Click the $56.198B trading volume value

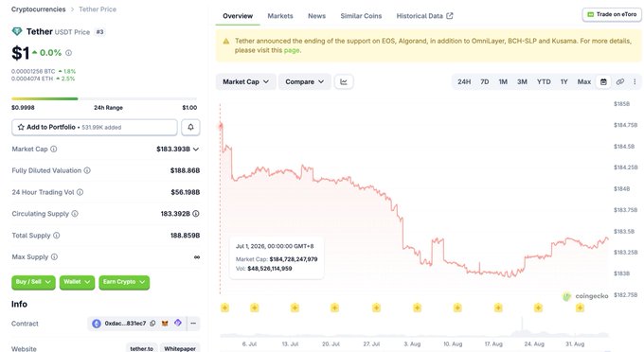pos(186,192)
